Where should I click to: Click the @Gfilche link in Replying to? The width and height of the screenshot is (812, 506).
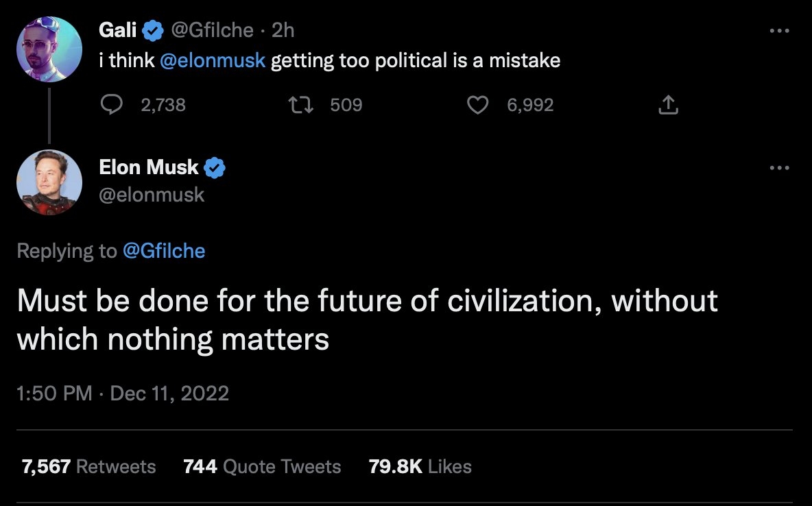pos(163,251)
